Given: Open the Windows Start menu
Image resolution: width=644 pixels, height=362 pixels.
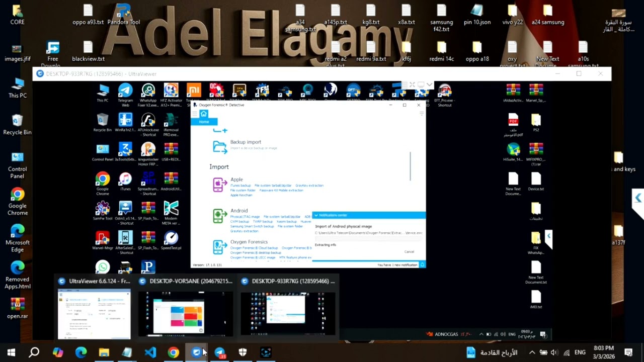Looking at the screenshot, I should coord(11,352).
